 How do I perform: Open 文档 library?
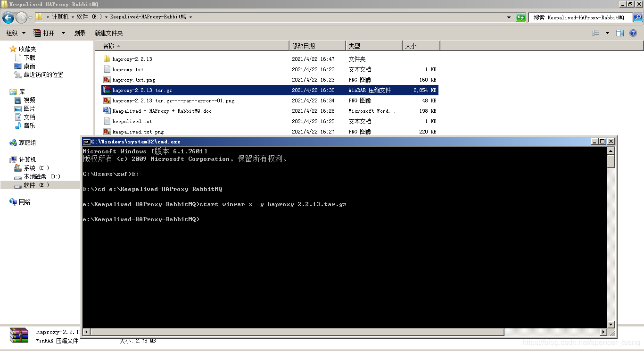click(29, 117)
